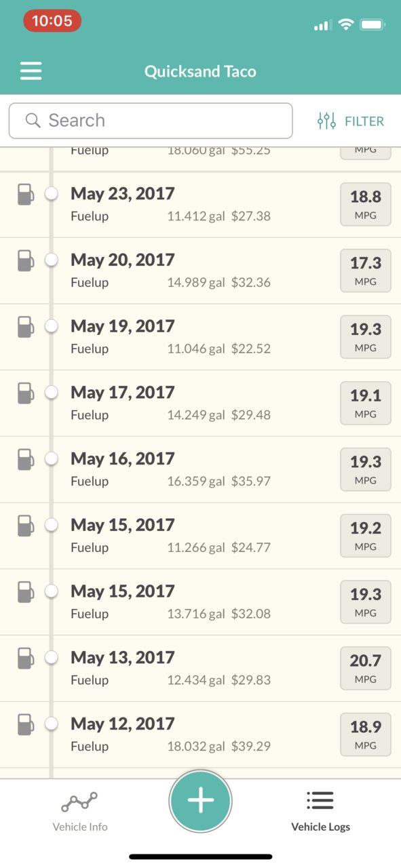The image size is (401, 868).
Task: Focus the Search field
Action: click(151, 121)
